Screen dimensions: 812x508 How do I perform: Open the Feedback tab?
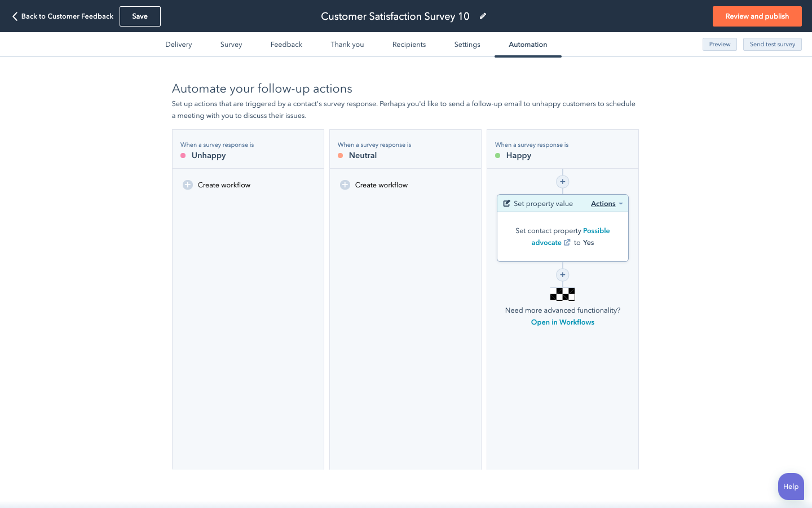pyautogui.click(x=286, y=45)
